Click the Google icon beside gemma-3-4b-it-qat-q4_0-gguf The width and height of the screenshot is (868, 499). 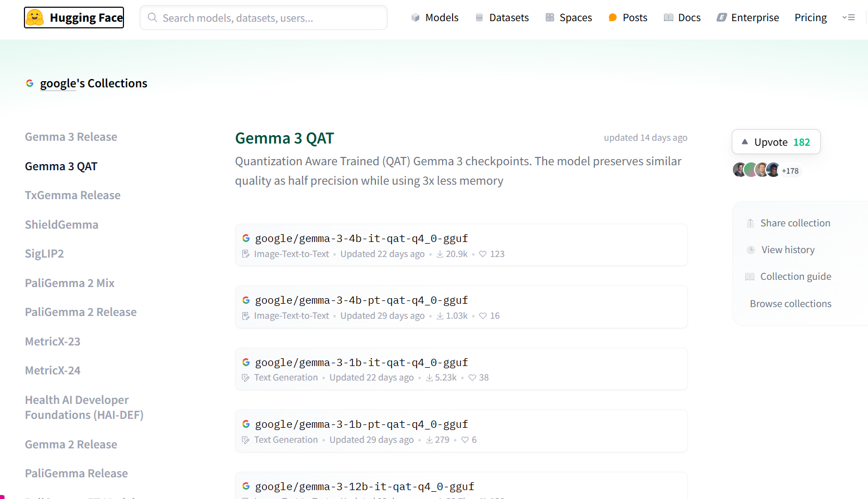click(246, 238)
